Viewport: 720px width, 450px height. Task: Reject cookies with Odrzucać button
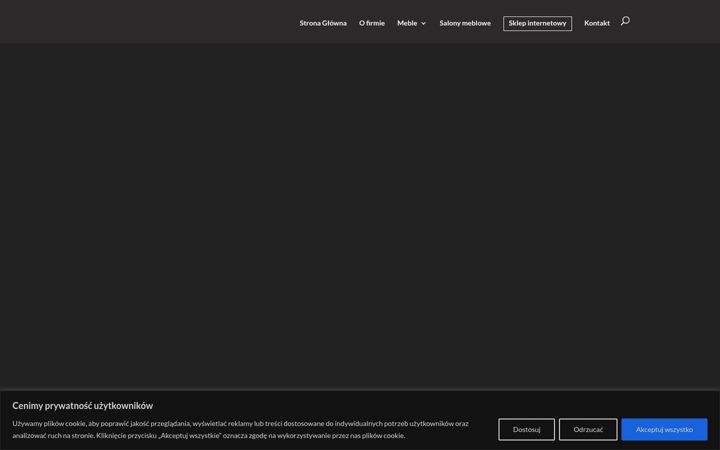[x=588, y=429]
